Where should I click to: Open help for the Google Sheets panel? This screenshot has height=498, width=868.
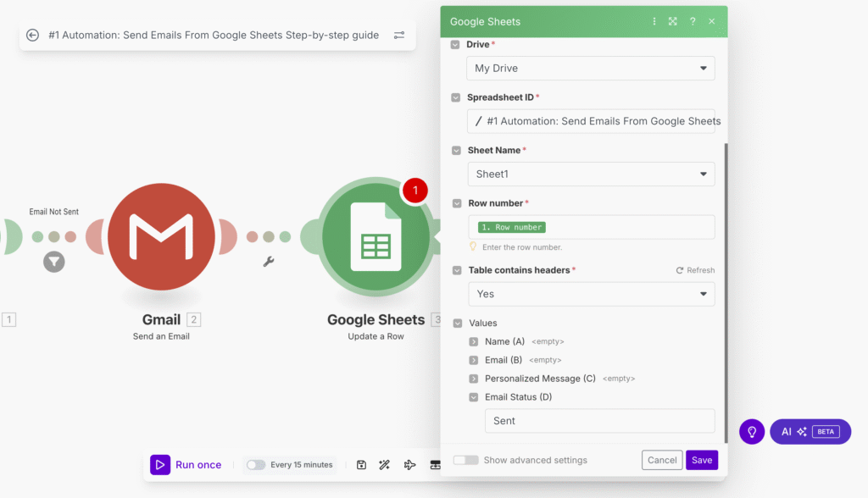693,21
